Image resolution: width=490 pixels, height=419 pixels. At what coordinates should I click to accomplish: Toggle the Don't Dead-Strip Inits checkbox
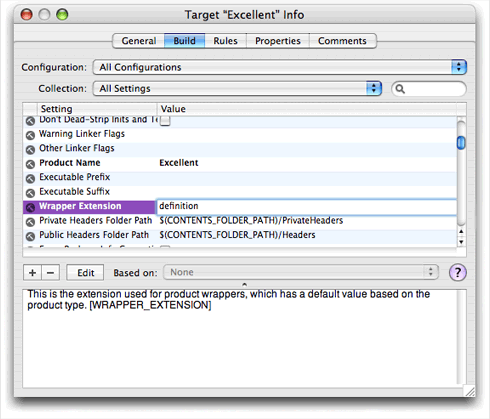point(165,121)
